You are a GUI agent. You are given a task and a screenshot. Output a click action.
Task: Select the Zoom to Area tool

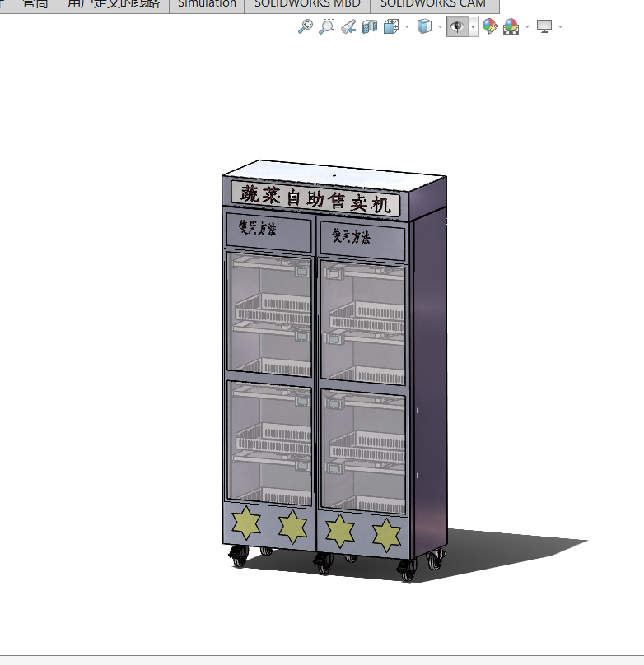tap(327, 26)
